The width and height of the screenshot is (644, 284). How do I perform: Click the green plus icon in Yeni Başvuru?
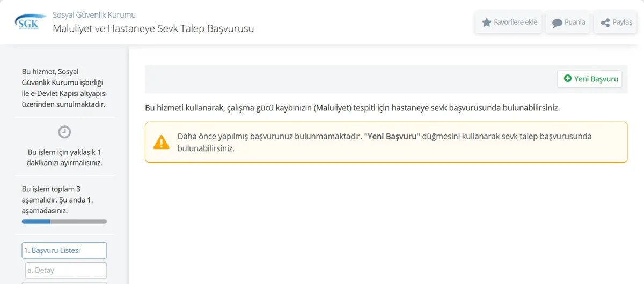(x=568, y=79)
